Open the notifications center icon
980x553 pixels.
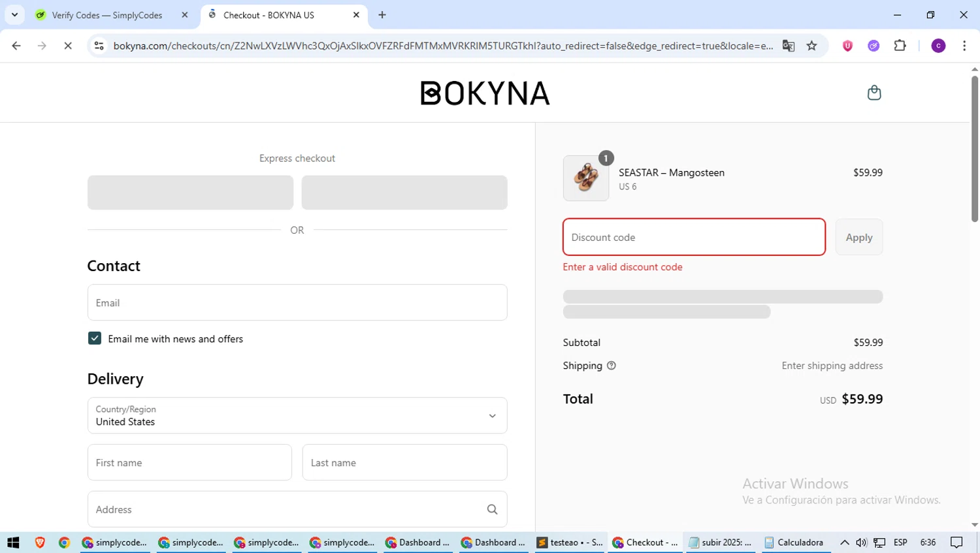(x=956, y=543)
